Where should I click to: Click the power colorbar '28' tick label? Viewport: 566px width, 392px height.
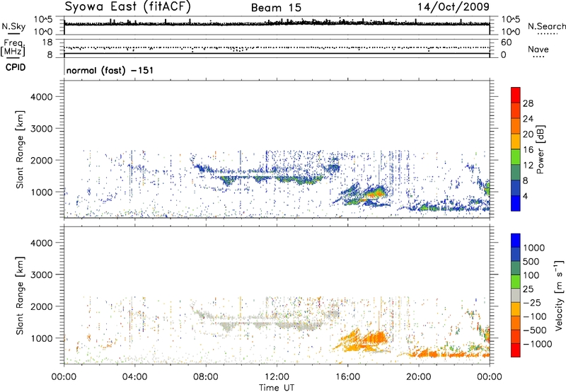[528, 103]
